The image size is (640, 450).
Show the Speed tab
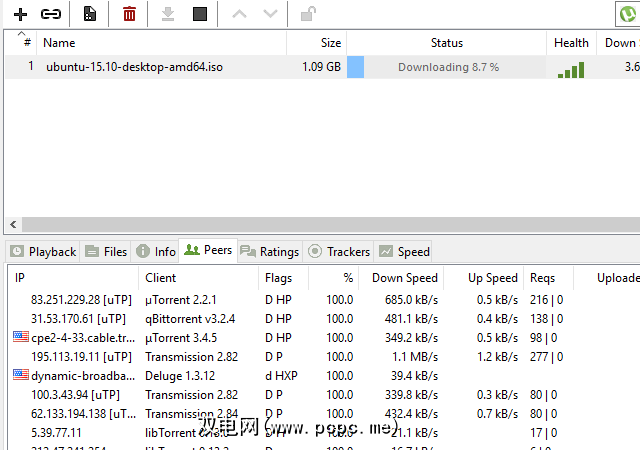pyautogui.click(x=404, y=252)
